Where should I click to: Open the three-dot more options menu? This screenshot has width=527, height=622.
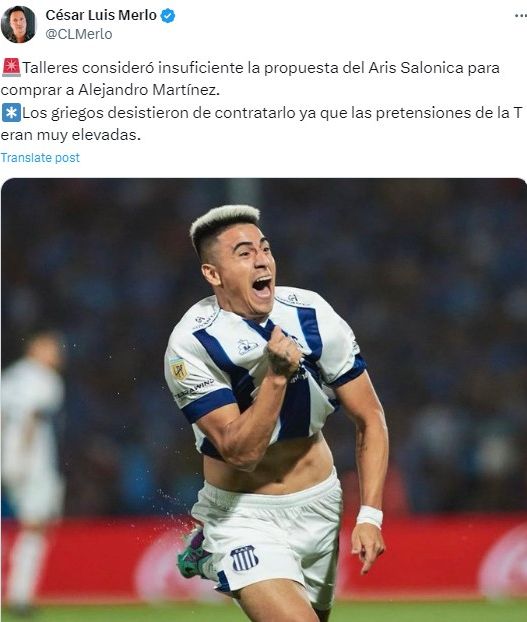[521, 15]
